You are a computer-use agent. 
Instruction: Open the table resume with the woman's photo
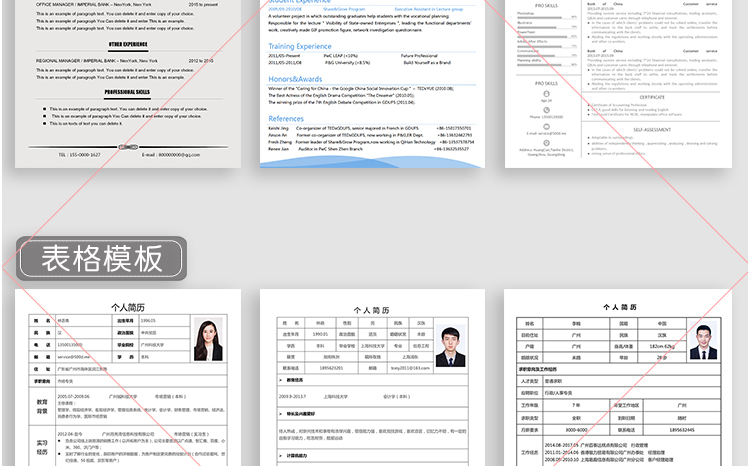point(128,377)
